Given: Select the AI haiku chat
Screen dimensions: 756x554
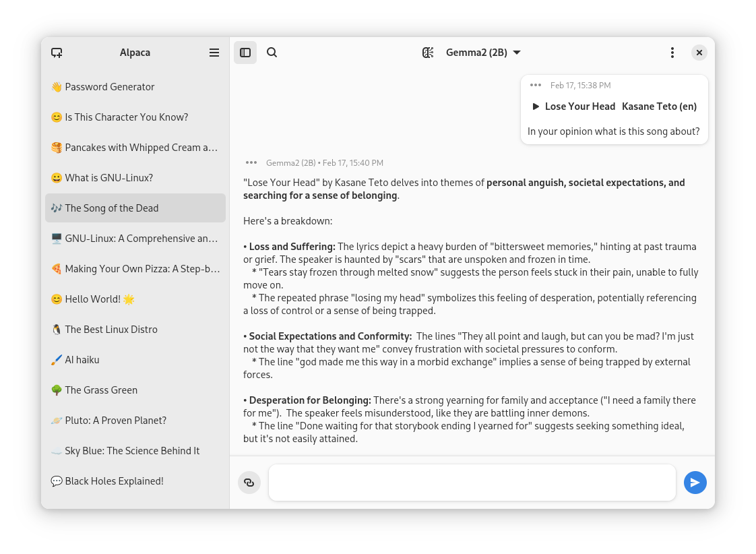Looking at the screenshot, I should 135,360.
